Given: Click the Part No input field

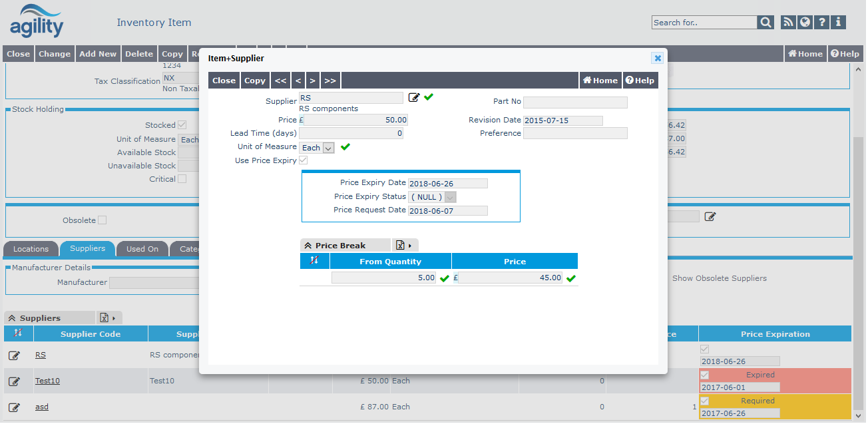Looking at the screenshot, I should click(x=575, y=102).
